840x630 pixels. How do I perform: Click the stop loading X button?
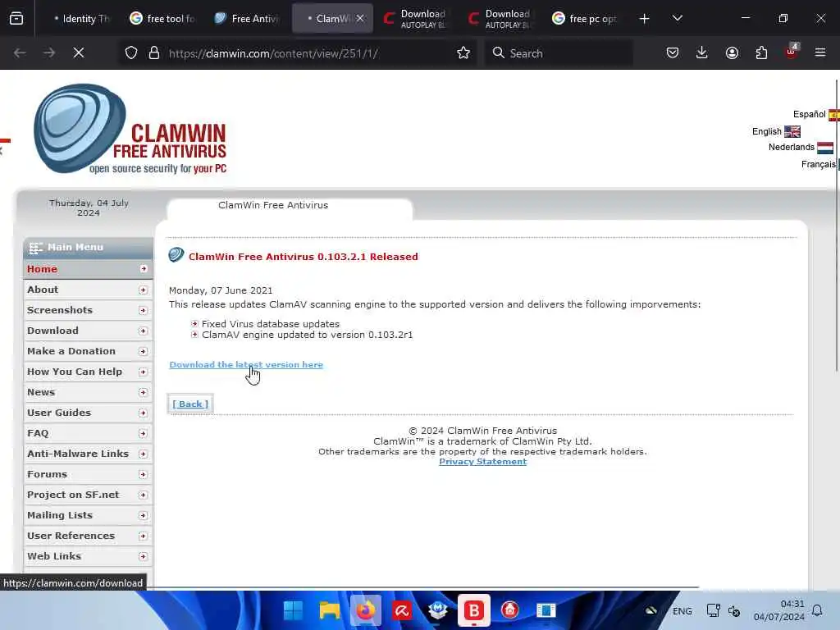79,52
